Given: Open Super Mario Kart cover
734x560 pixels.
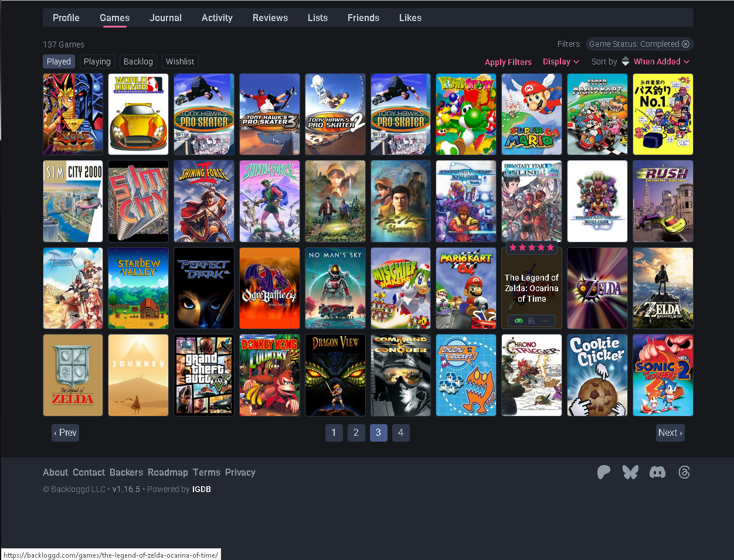Looking at the screenshot, I should (597, 114).
